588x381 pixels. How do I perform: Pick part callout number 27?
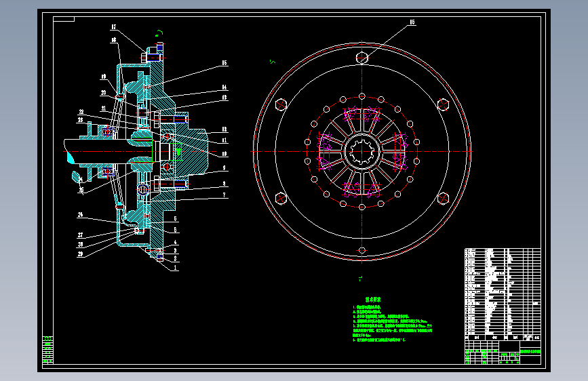[80, 235]
